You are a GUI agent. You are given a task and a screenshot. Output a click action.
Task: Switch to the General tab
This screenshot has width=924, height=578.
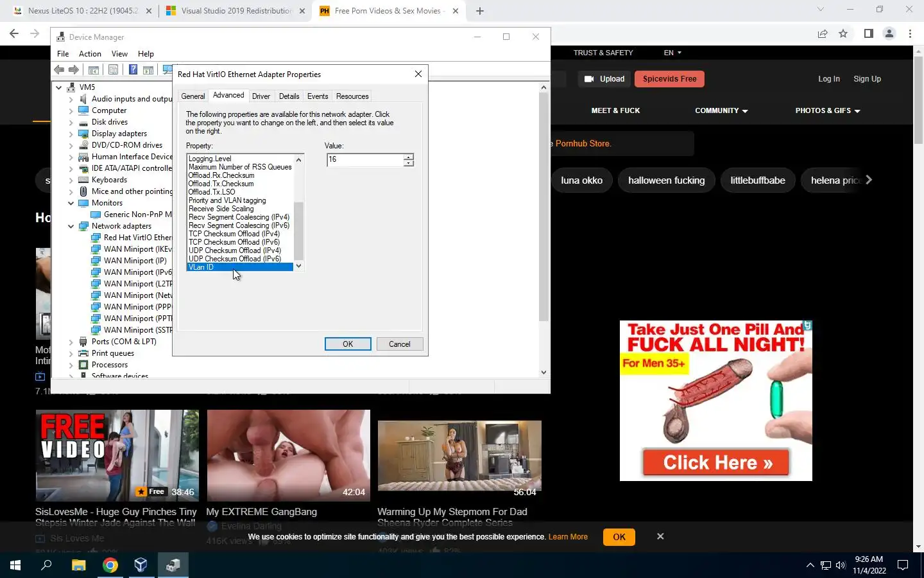pos(193,96)
